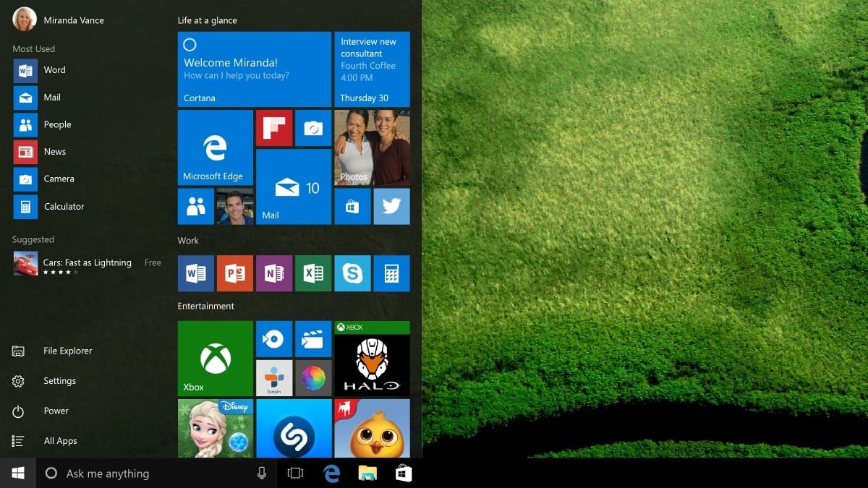This screenshot has height=488, width=868.
Task: Start Camera from the Most Used list
Action: pos(44,179)
